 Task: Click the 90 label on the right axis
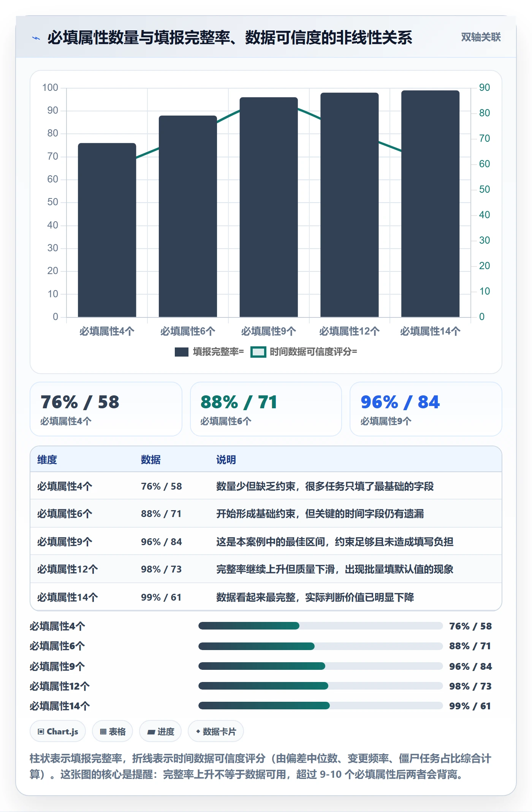coord(484,87)
